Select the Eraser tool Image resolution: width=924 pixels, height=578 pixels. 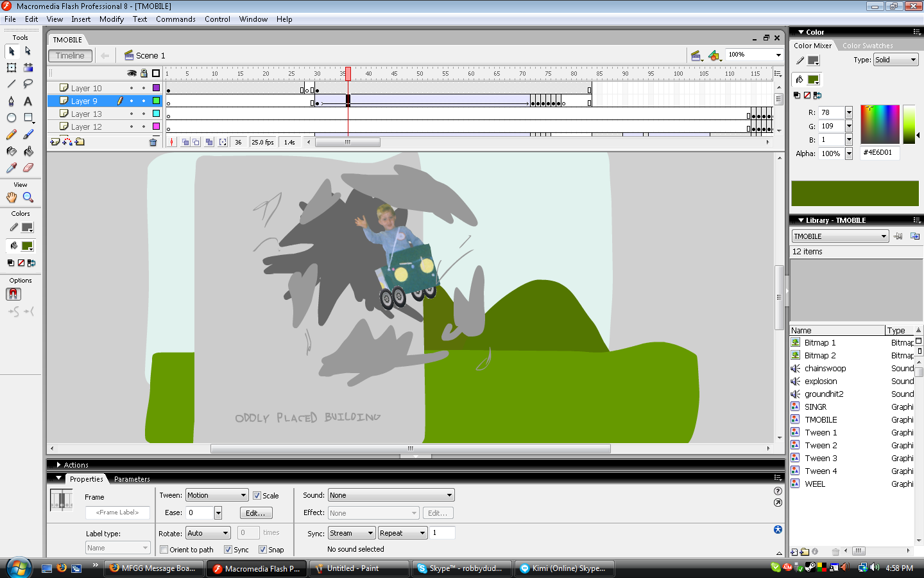pos(28,168)
